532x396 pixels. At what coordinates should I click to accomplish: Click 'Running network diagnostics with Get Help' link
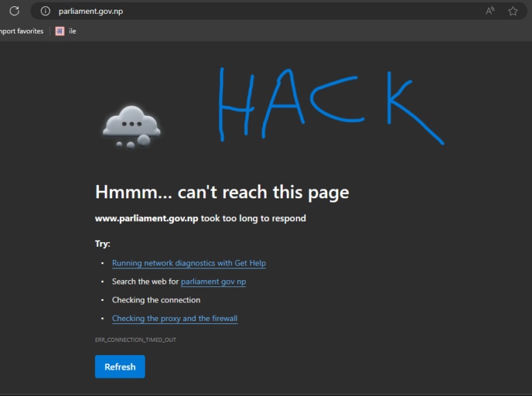188,264
